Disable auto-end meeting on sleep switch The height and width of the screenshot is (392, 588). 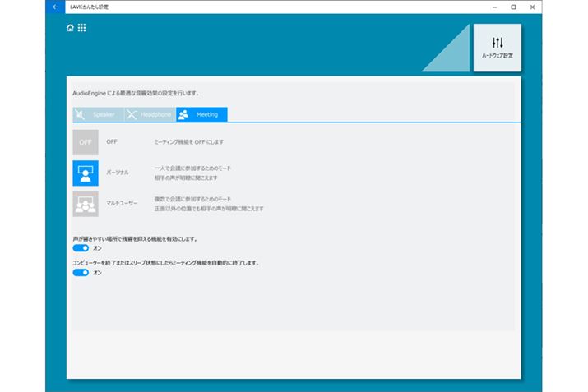pyautogui.click(x=81, y=272)
